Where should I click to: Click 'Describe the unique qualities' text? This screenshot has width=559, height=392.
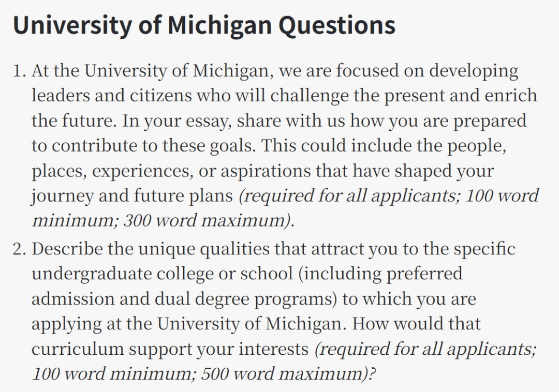tap(151, 249)
